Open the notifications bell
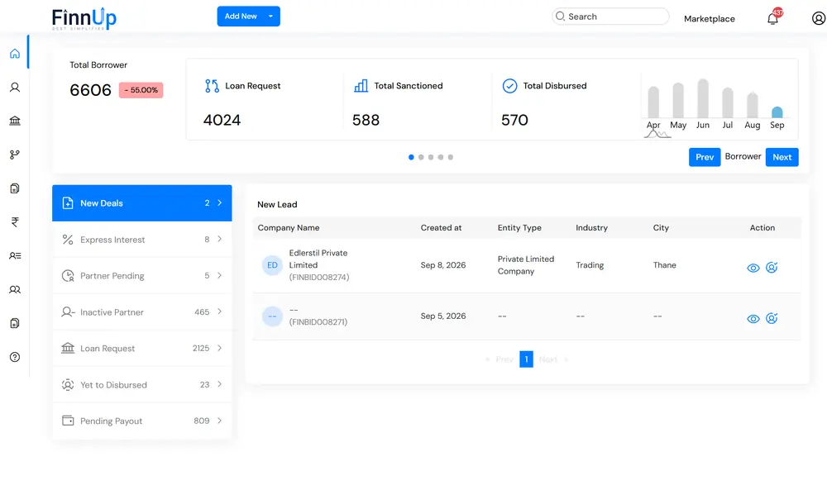 pyautogui.click(x=772, y=18)
